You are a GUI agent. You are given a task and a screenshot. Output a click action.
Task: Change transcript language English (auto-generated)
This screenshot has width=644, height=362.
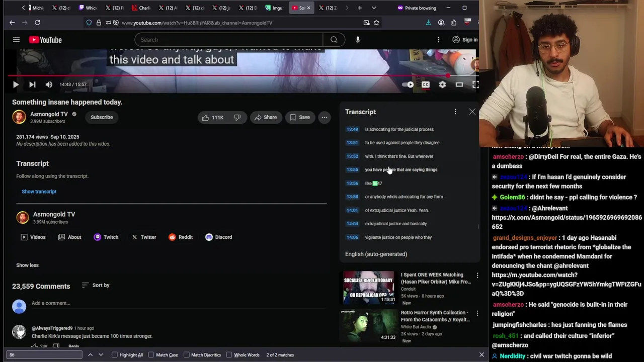pyautogui.click(x=376, y=254)
